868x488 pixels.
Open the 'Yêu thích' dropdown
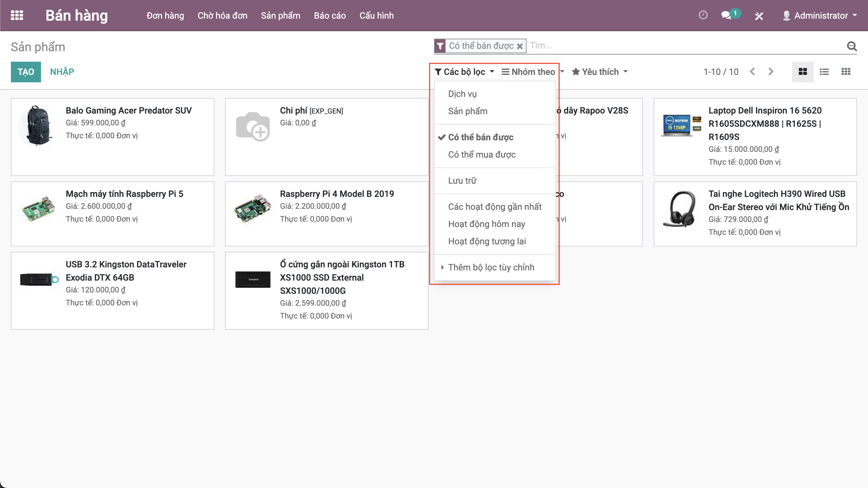click(x=600, y=72)
